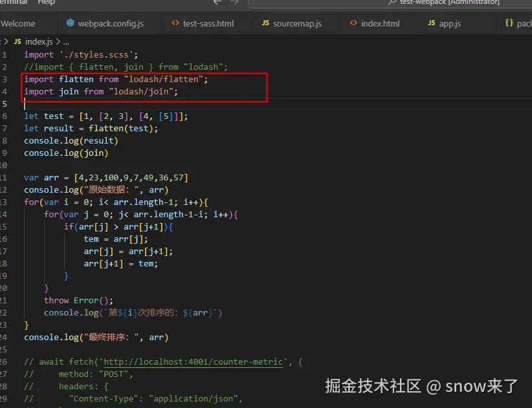This screenshot has height=408, width=532.
Task: Open the localhost:4001/counter-metric link
Action: (193, 362)
